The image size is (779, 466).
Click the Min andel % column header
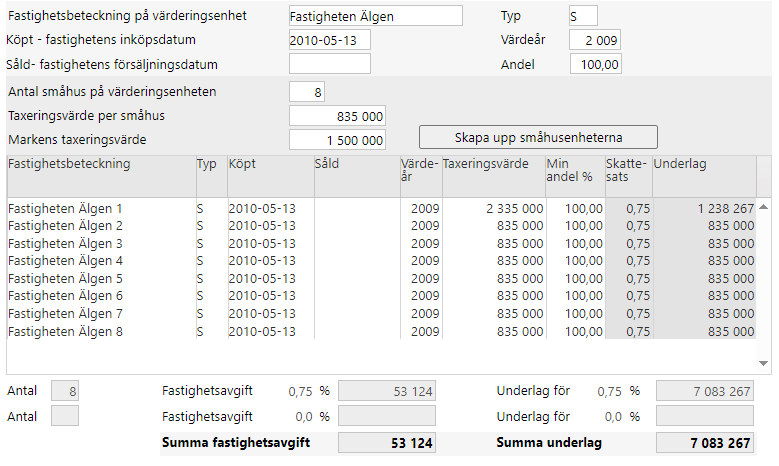click(x=575, y=176)
